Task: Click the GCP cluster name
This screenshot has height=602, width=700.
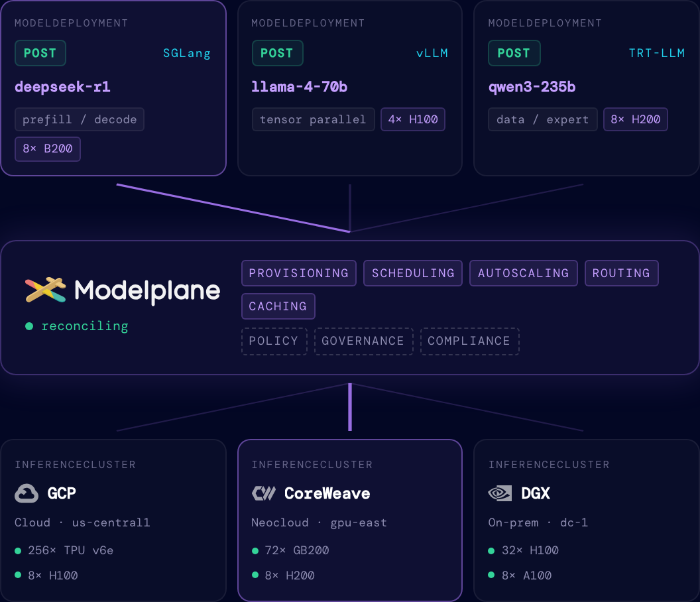Action: [x=62, y=493]
